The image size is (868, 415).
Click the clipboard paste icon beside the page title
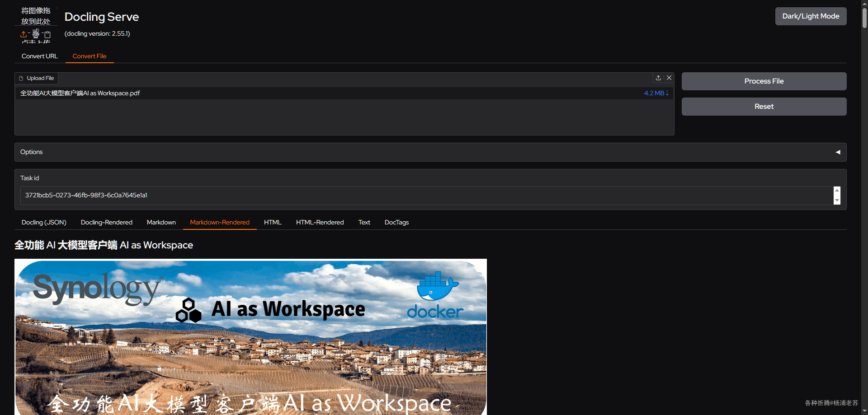[47, 34]
